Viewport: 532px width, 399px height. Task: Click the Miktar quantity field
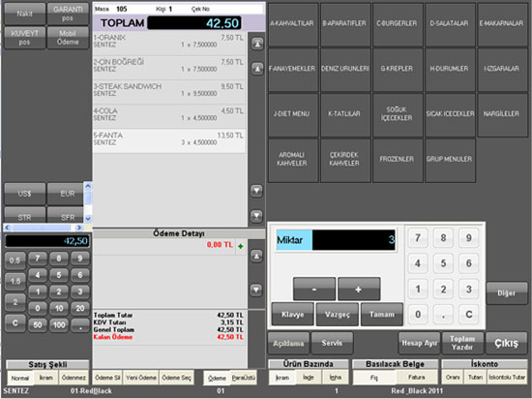click(353, 240)
